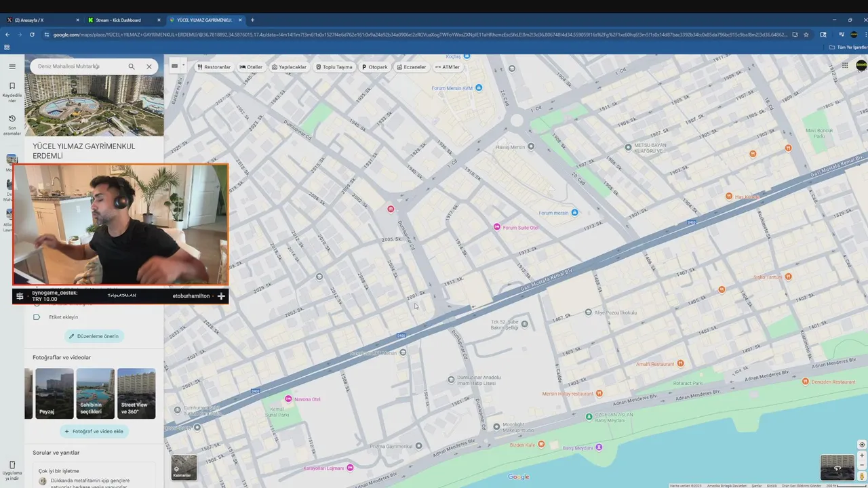The image size is (868, 488).
Task: Open Son aramalar recent searches
Action: [12, 125]
